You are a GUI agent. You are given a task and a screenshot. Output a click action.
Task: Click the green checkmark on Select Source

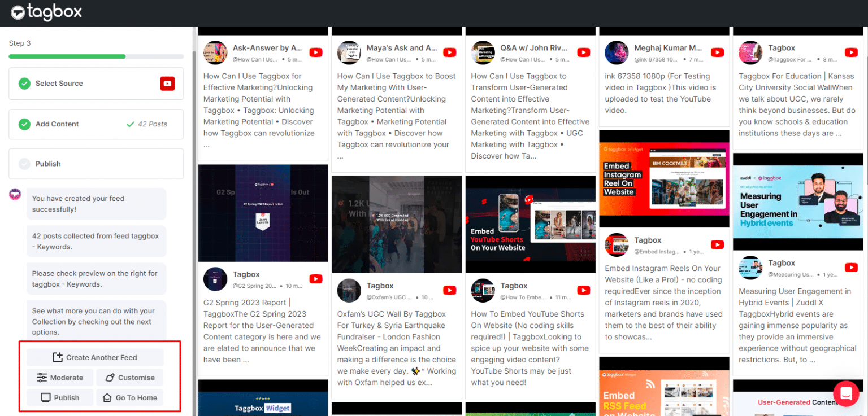(24, 83)
